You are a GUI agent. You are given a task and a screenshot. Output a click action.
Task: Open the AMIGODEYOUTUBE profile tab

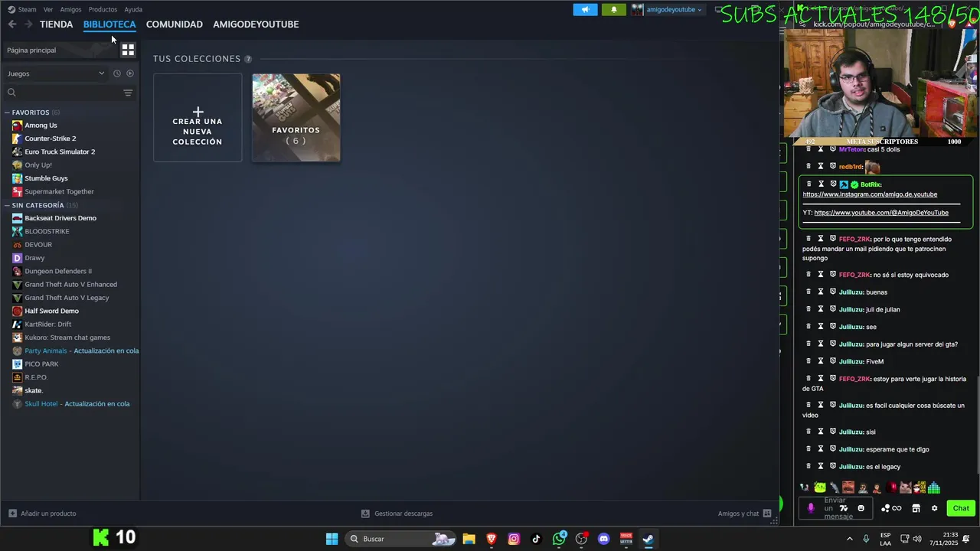256,24
